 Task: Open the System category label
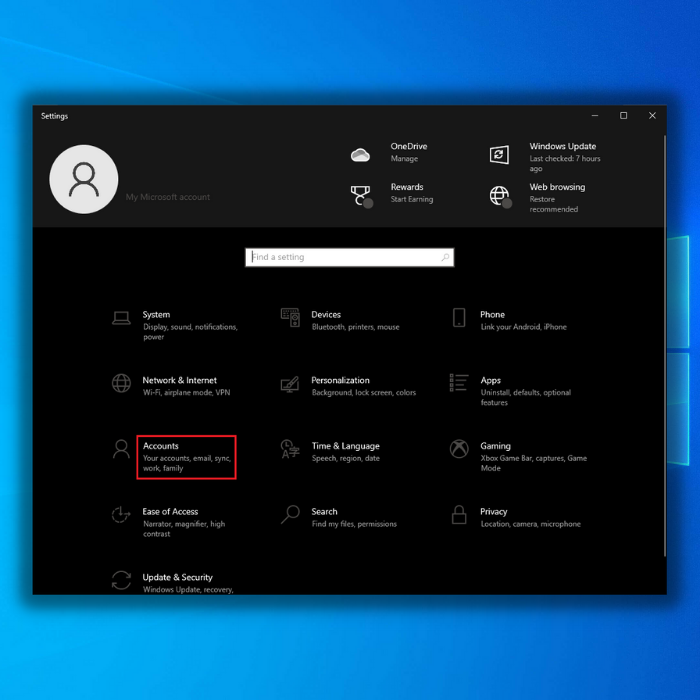(156, 315)
